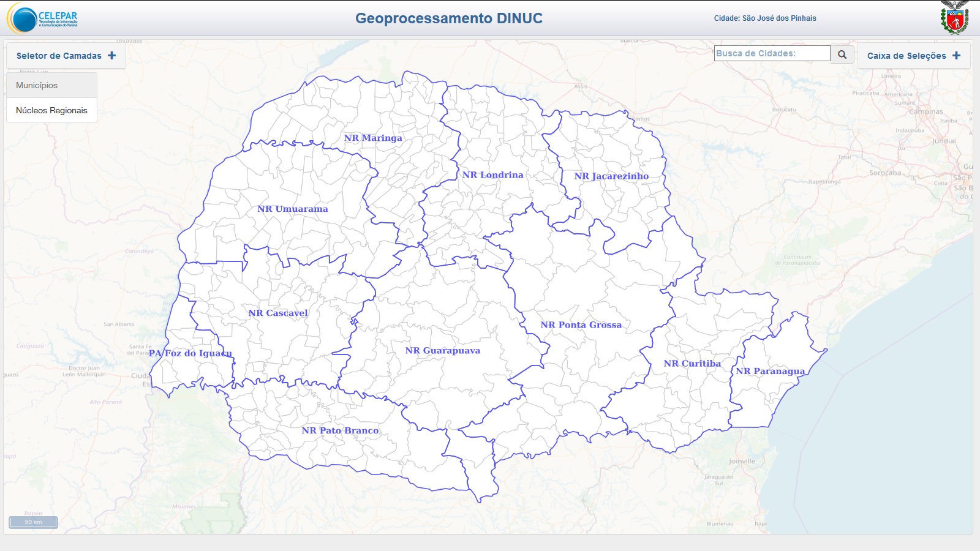Expand the Seletor de Camadas panel

pos(66,56)
